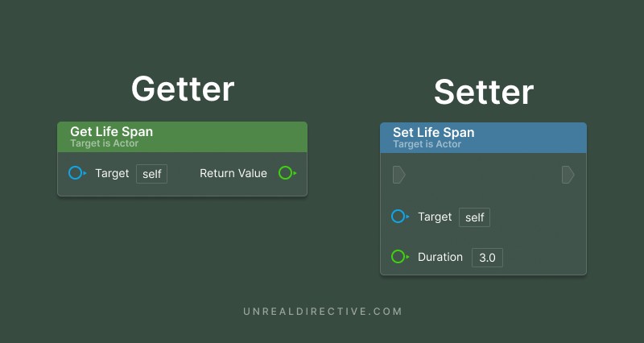Click the Duration value field showing 3.0
Image resolution: width=644 pixels, height=343 pixels.
click(487, 258)
